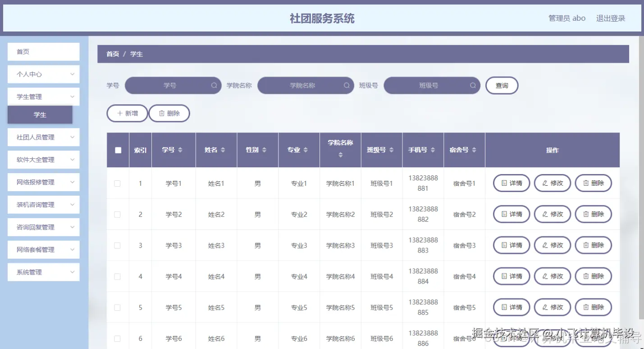Viewport: 644px width, 349px height.
Task: Open 首页 in the sidebar
Action: pos(44,52)
